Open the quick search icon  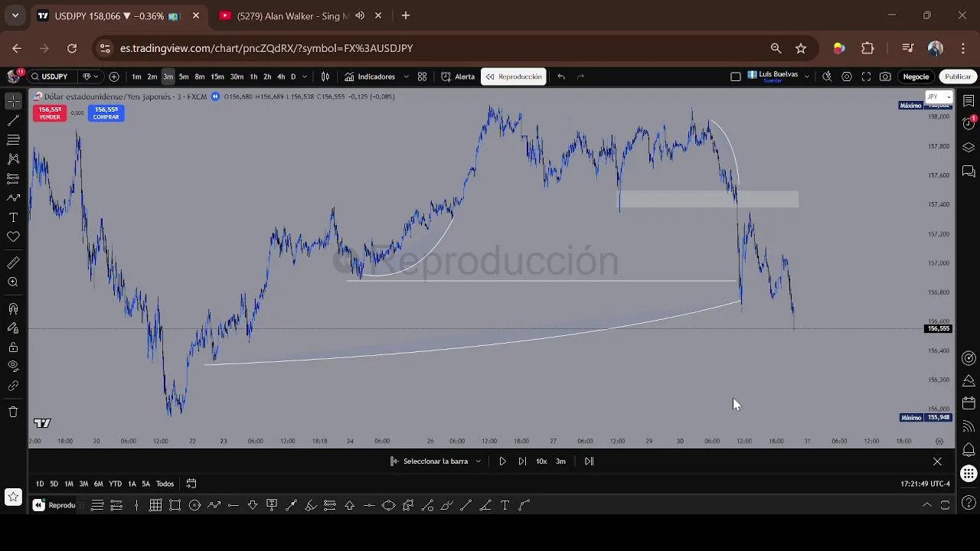827,77
